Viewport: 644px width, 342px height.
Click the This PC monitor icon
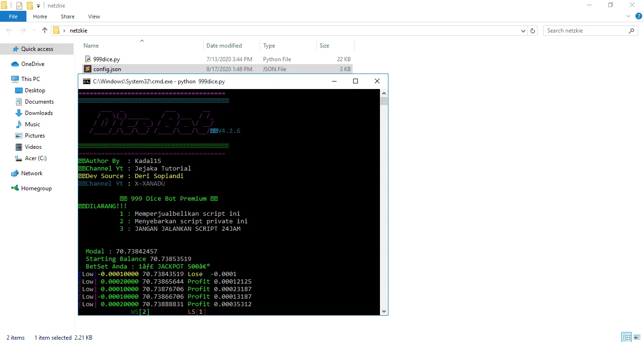[15, 79]
